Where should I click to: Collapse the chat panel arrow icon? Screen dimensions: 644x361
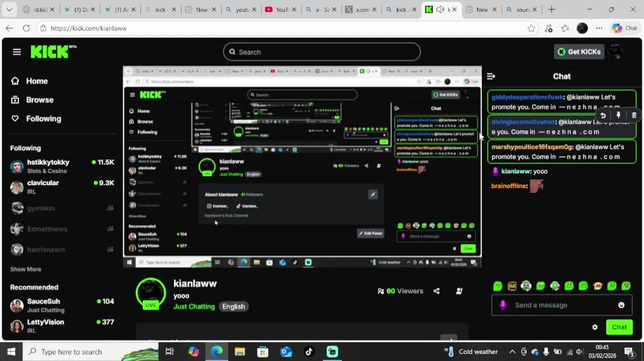coord(491,76)
